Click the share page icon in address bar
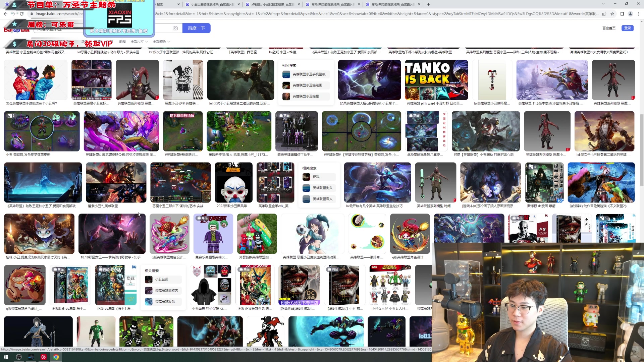This screenshot has width=644, height=362. click(x=604, y=14)
